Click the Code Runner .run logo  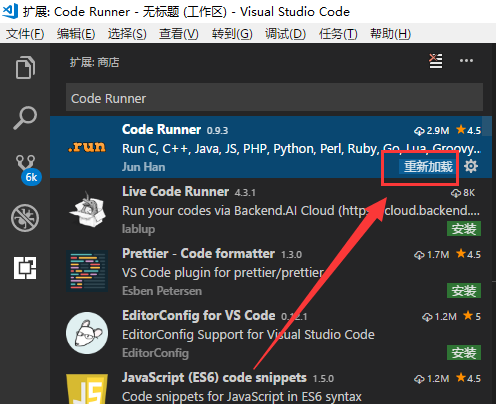coord(87,147)
